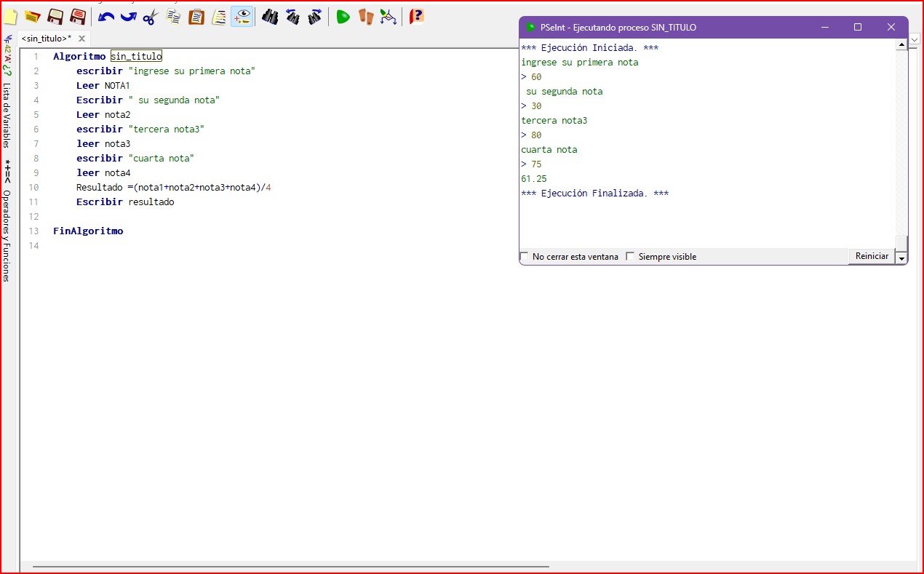924x574 pixels.
Task: Open the flowchart drawing icon
Action: pyautogui.click(x=389, y=16)
